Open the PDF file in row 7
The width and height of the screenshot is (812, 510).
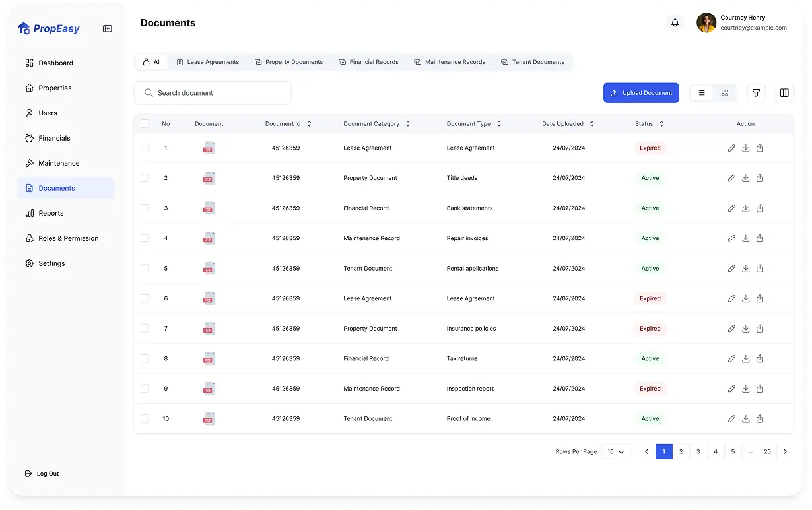209,329
